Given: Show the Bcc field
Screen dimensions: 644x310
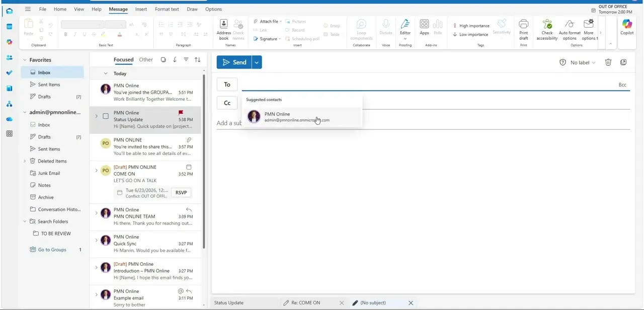Looking at the screenshot, I should [622, 85].
